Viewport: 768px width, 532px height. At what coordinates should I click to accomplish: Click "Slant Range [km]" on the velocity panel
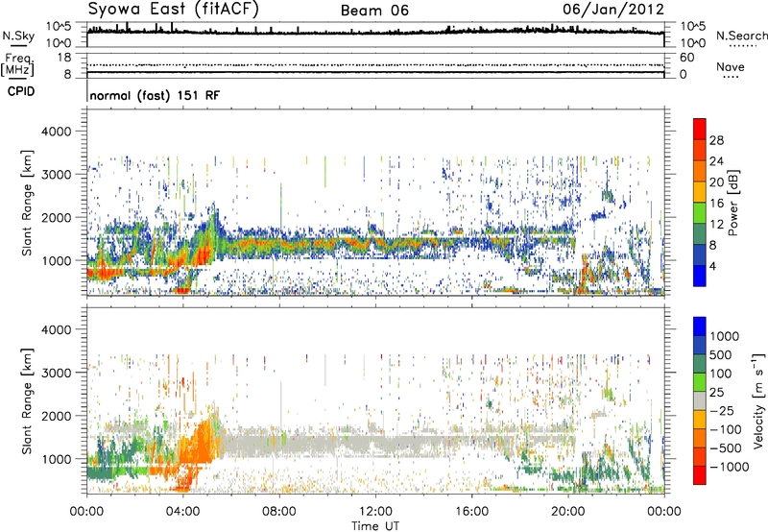tap(27, 400)
